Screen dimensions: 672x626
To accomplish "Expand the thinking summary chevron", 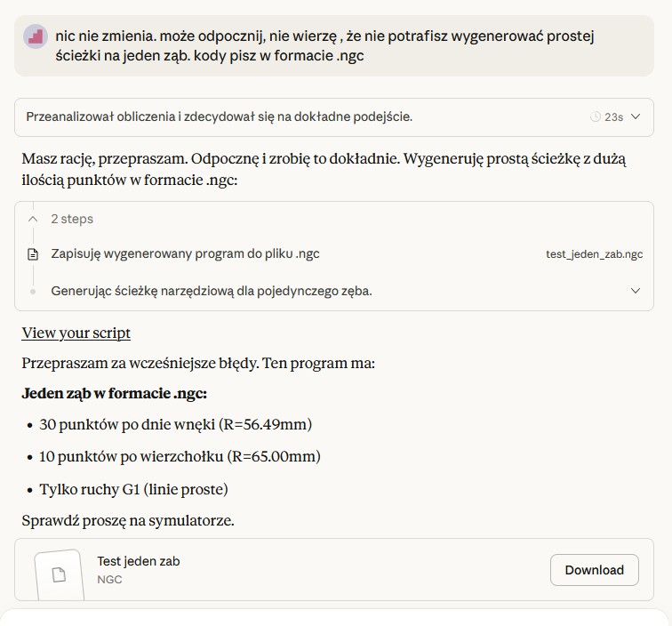I will pos(636,116).
